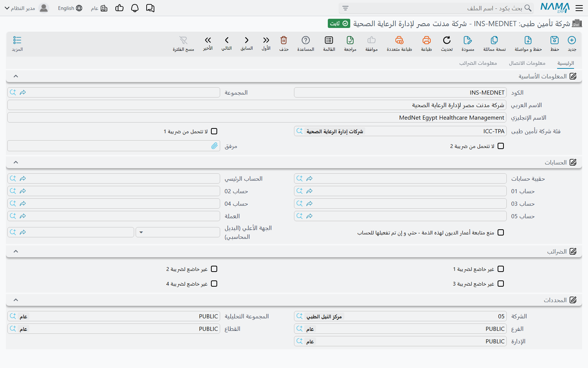588x368 pixels.
Task: Switch to معلومات الضرائب tab
Action: tap(478, 63)
